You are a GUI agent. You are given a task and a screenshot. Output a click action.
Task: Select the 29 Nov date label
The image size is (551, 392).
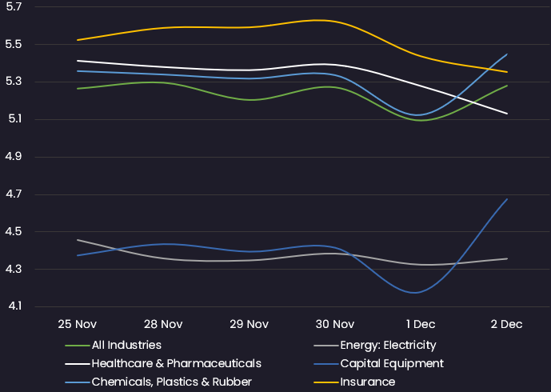click(x=250, y=324)
